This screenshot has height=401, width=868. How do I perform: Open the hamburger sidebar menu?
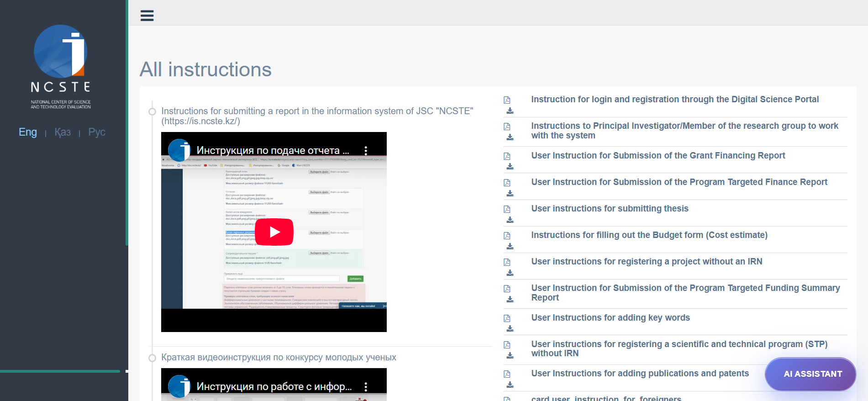[x=147, y=16]
